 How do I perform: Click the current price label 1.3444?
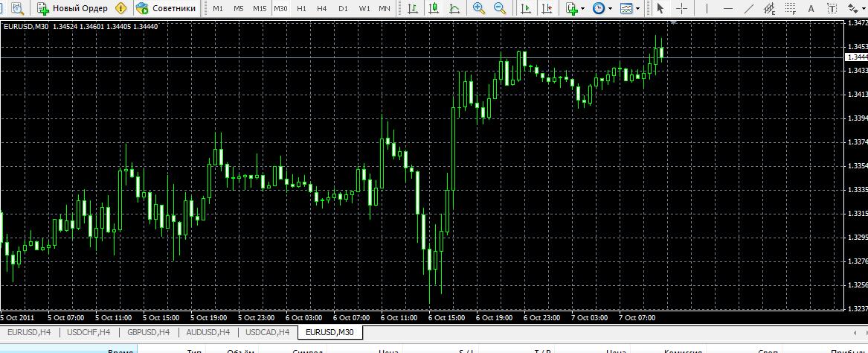click(857, 57)
